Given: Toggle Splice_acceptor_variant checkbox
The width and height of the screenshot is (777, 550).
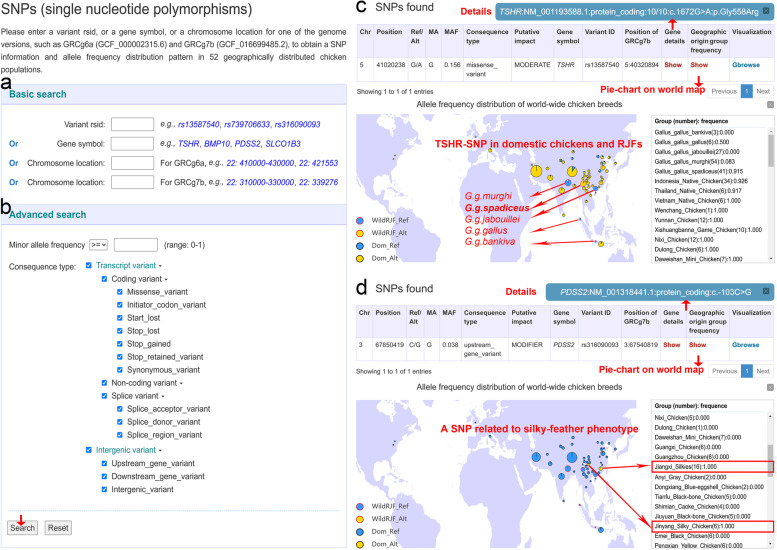Looking at the screenshot, I should pos(119,409).
